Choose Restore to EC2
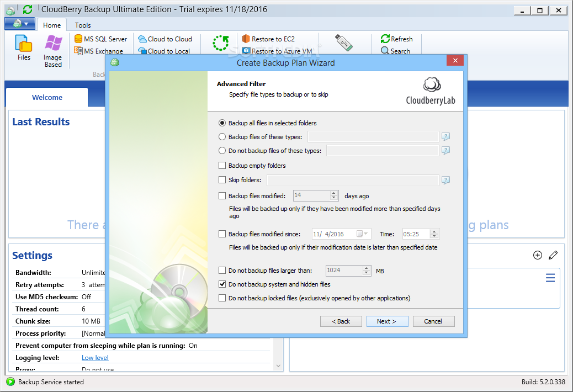This screenshot has height=392, width=573. point(268,39)
